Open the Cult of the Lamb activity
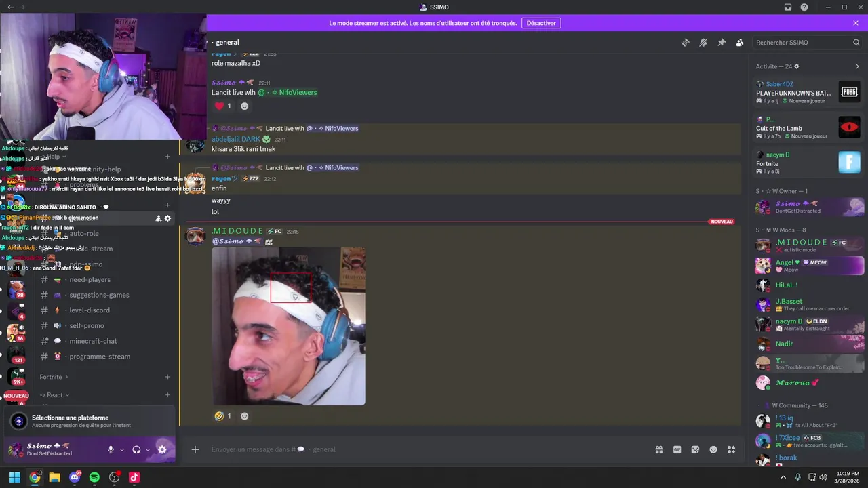The width and height of the screenshot is (868, 488). click(x=808, y=127)
